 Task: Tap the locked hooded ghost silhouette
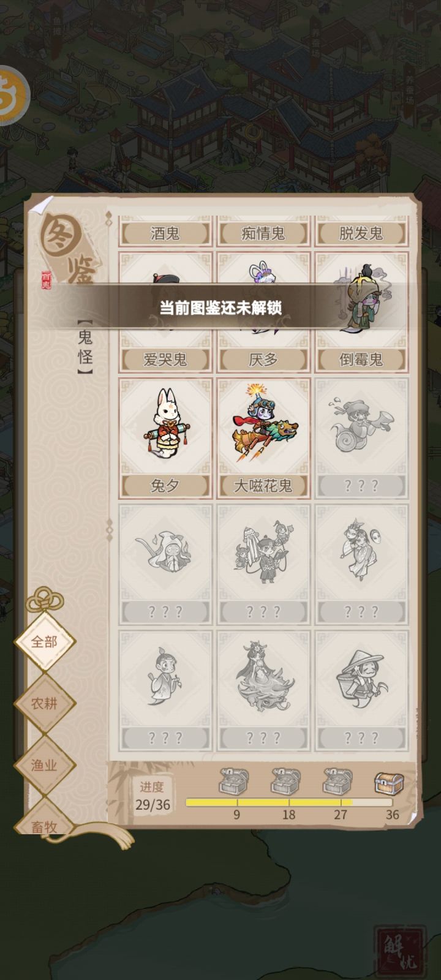click(165, 564)
